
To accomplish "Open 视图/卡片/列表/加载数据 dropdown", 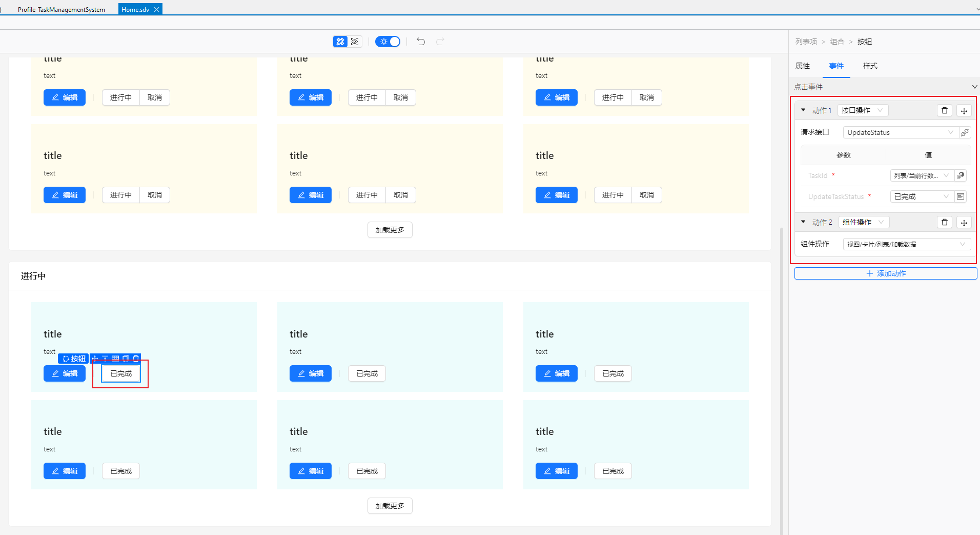I will (x=907, y=244).
